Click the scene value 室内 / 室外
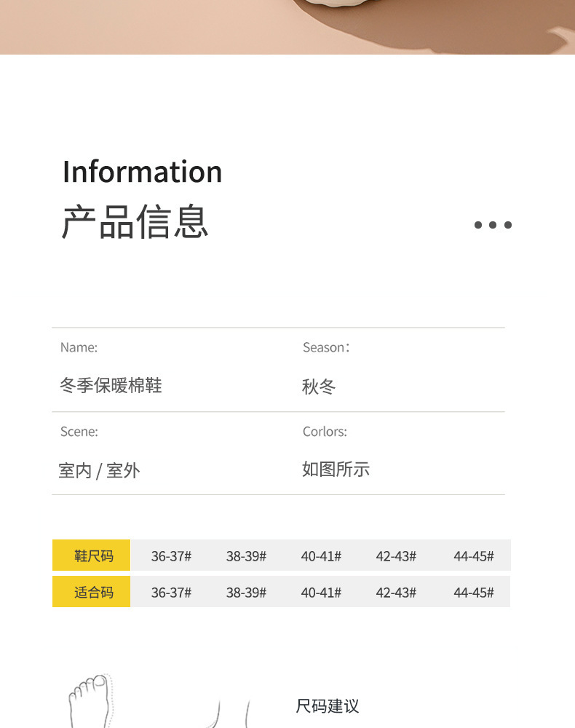Image resolution: width=575 pixels, height=728 pixels. (99, 471)
